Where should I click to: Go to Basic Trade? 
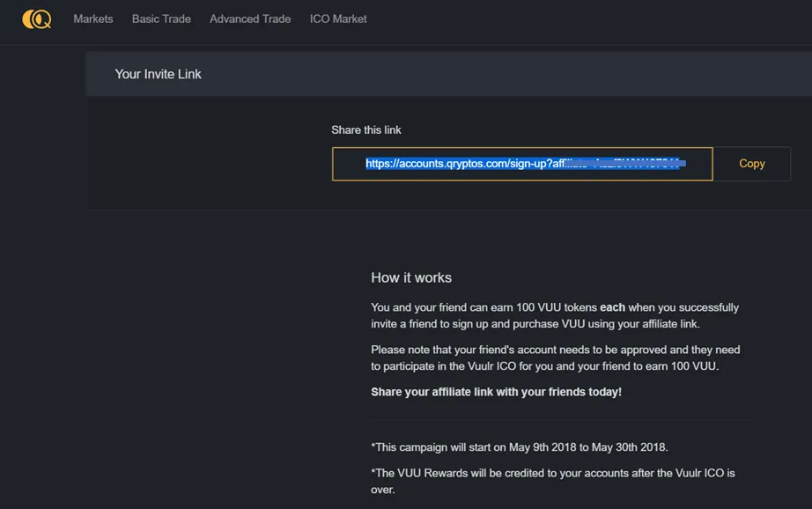161,19
